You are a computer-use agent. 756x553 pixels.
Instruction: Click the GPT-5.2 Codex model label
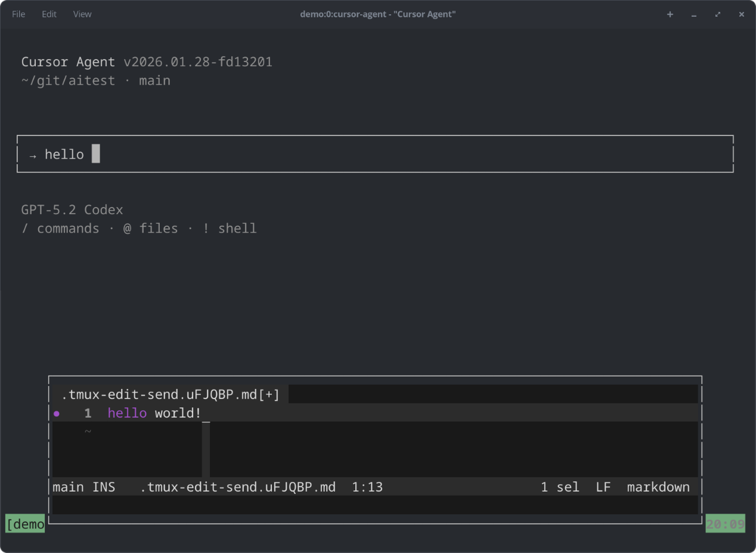coord(72,210)
